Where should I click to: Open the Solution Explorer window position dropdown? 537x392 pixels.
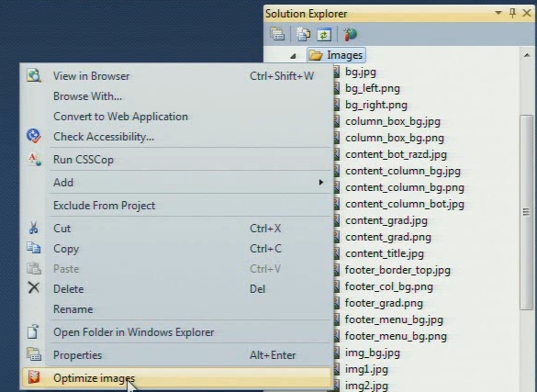click(x=498, y=13)
